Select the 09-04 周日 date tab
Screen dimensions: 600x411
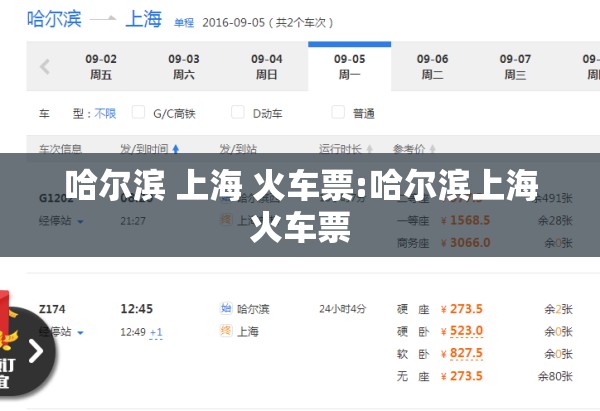tap(266, 67)
